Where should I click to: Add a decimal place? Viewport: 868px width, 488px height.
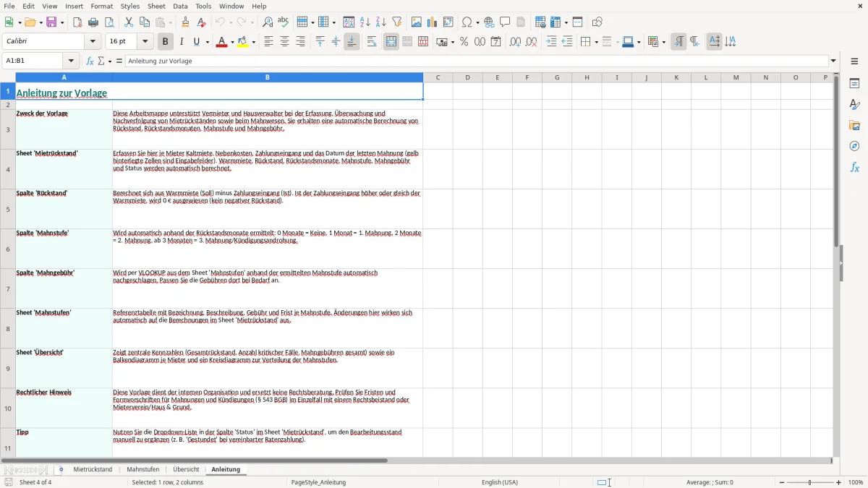pyautogui.click(x=515, y=42)
